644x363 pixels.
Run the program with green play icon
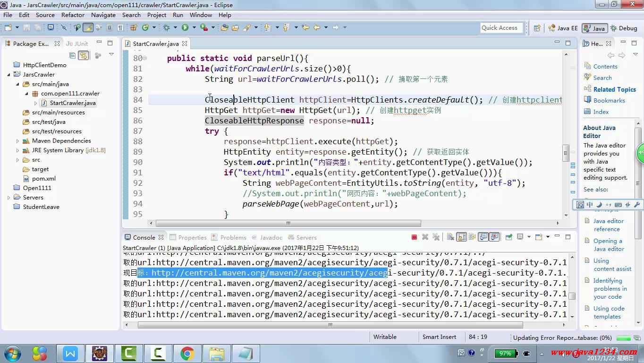click(186, 27)
